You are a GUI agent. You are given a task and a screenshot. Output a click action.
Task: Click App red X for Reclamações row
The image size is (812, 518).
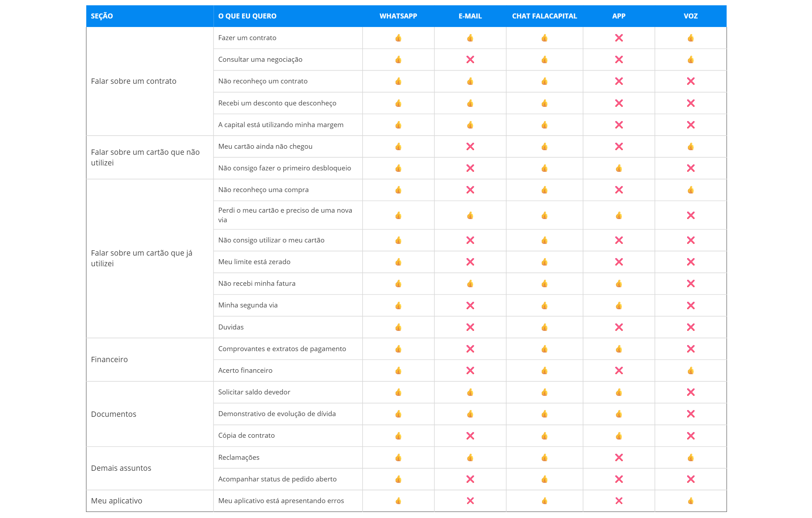(x=619, y=458)
